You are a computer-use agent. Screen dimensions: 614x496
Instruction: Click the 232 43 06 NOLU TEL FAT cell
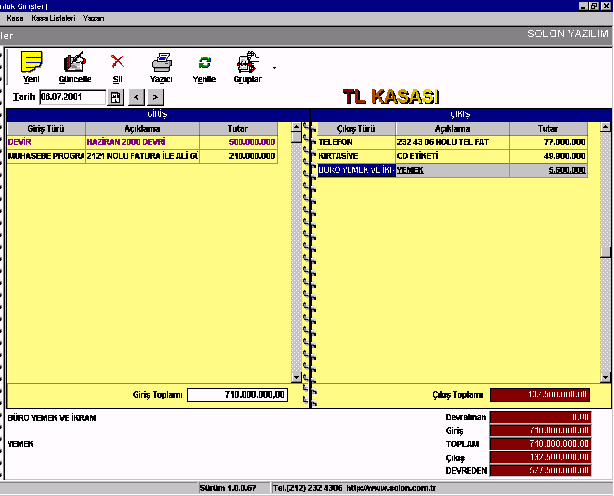[453, 142]
